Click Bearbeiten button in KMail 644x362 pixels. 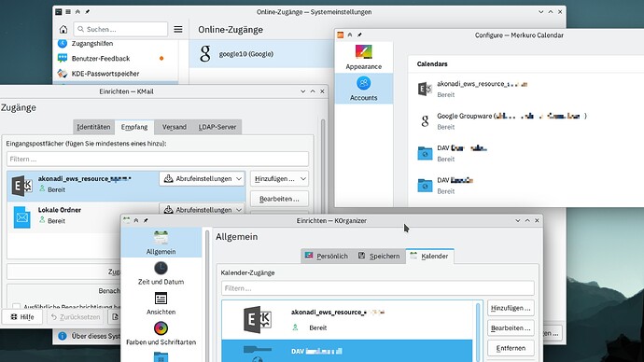279,199
